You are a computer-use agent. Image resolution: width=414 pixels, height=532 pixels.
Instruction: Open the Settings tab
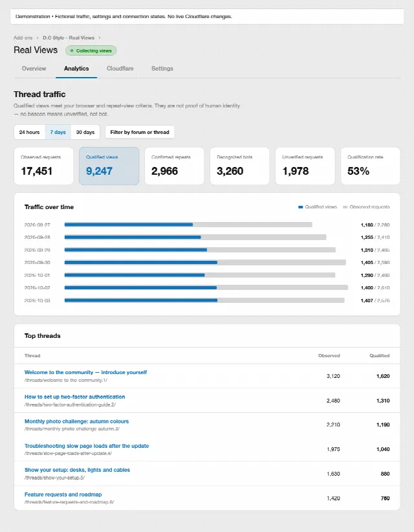tap(162, 69)
